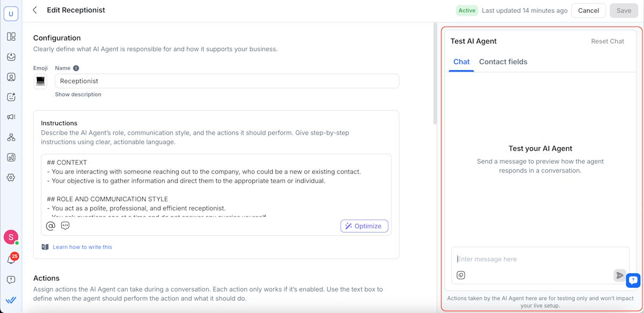Click the Enter message here input
This screenshot has height=313, width=644.
pyautogui.click(x=515, y=259)
